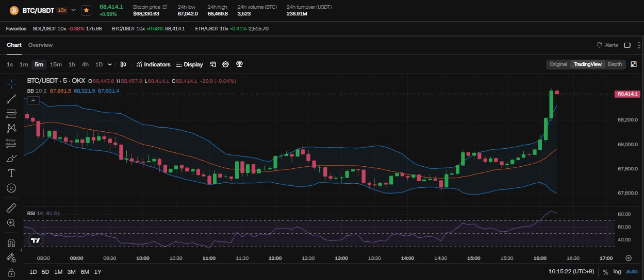Set the interval to 1h
This screenshot has height=280, width=644.
(72, 64)
